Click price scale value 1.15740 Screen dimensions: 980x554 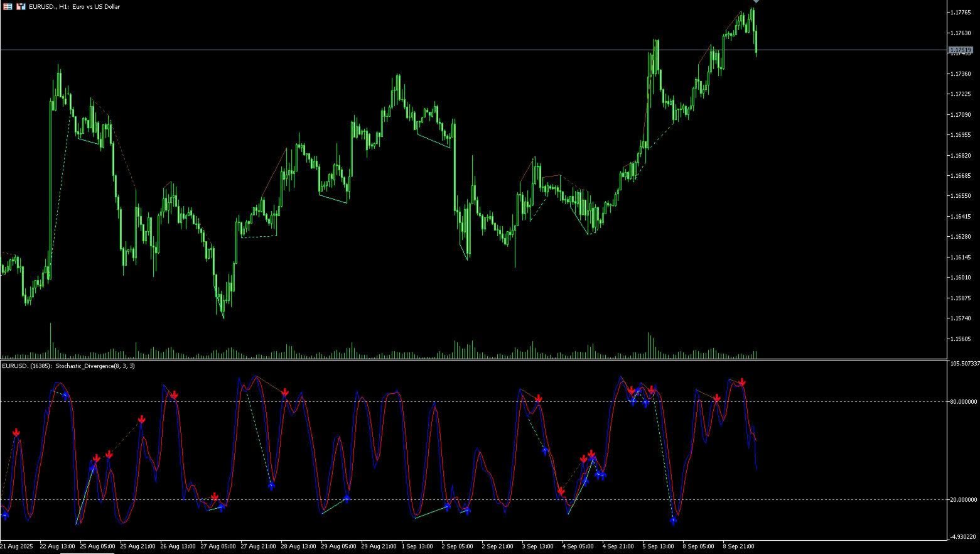pyautogui.click(x=962, y=318)
